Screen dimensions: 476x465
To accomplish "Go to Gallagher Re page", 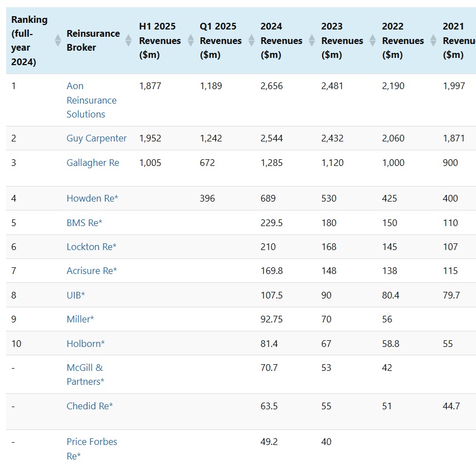I will (93, 163).
